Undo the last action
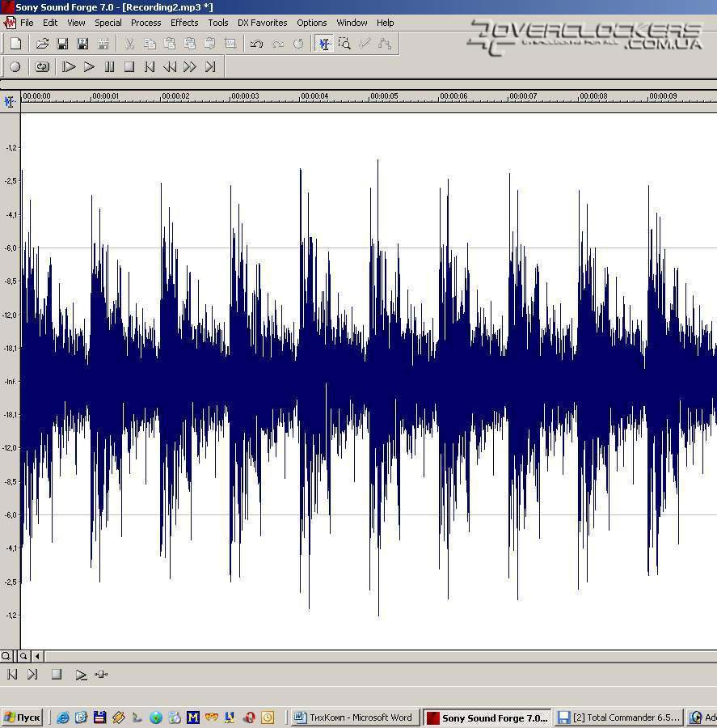 click(x=256, y=44)
